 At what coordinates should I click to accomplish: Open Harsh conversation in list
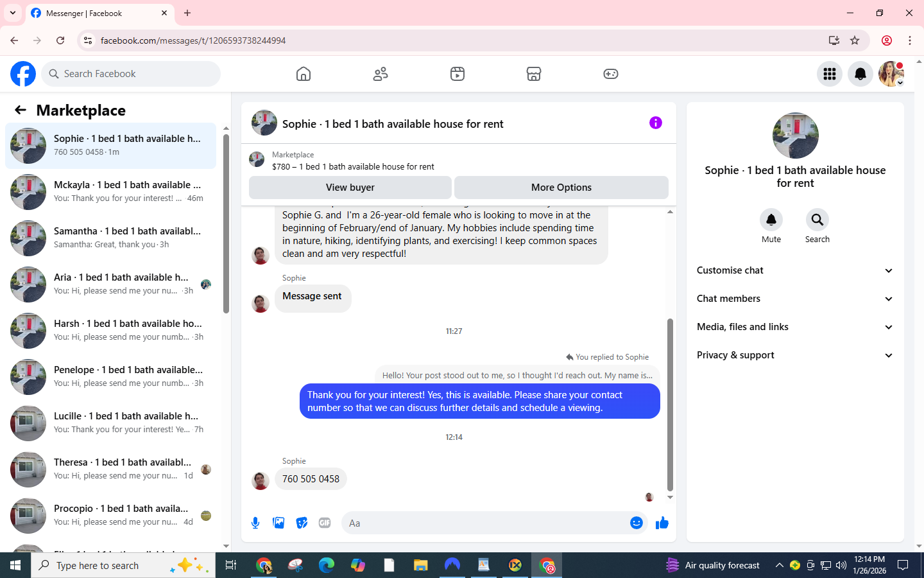pyautogui.click(x=110, y=331)
